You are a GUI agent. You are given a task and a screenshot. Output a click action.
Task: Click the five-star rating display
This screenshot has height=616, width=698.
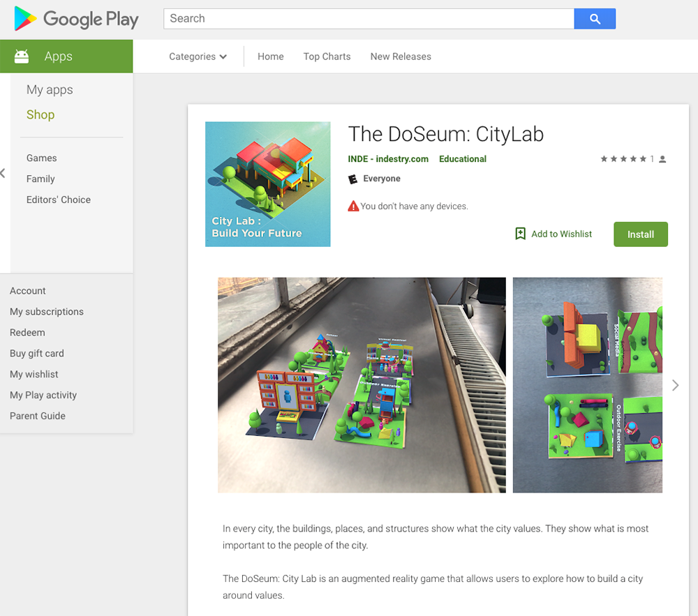(x=623, y=159)
